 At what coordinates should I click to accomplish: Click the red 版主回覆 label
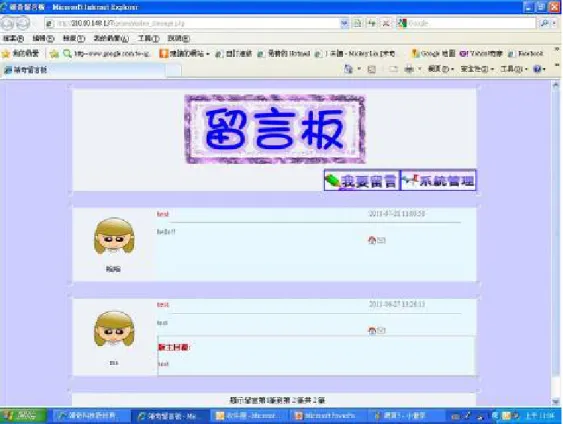[174, 348]
